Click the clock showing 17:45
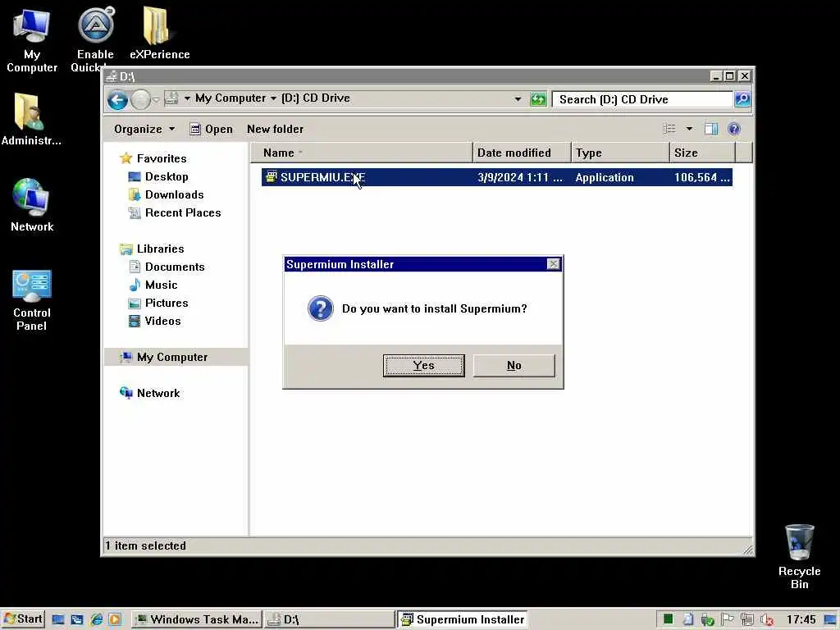This screenshot has width=840, height=630. [801, 619]
